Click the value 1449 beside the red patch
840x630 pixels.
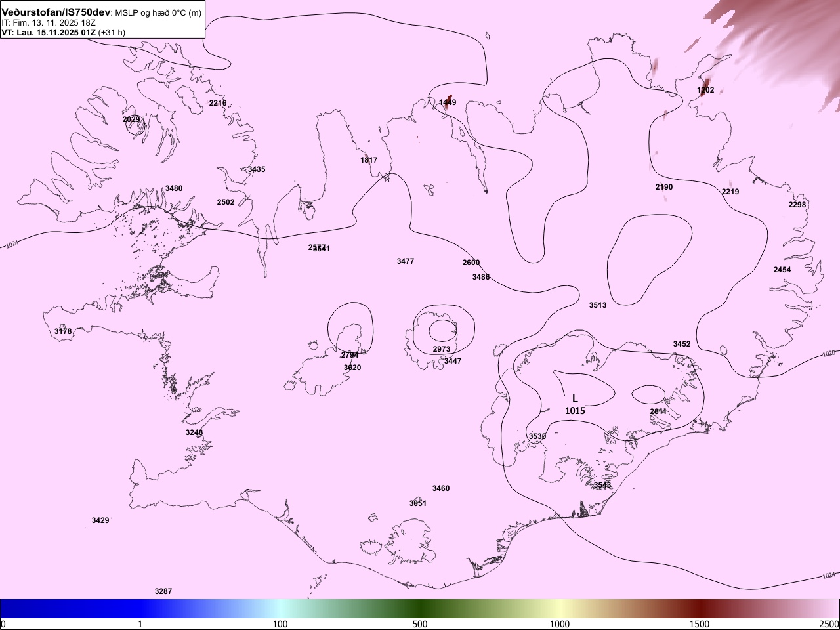448,102
